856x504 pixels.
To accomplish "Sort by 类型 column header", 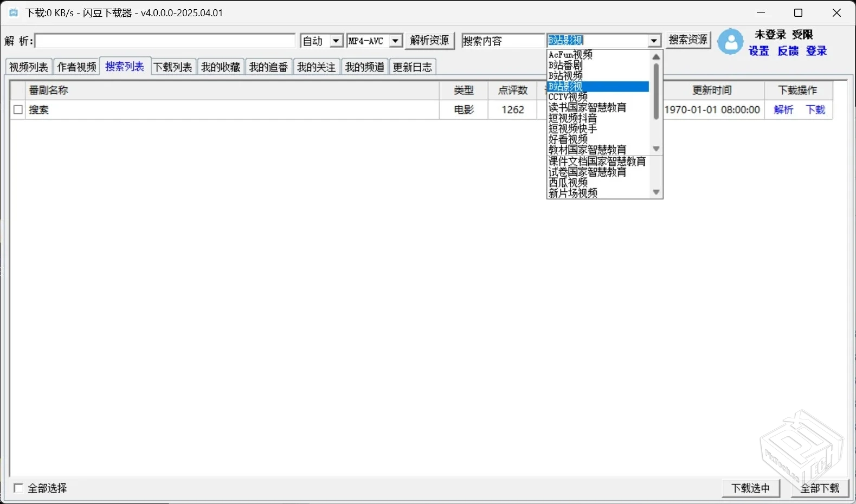I will [464, 90].
